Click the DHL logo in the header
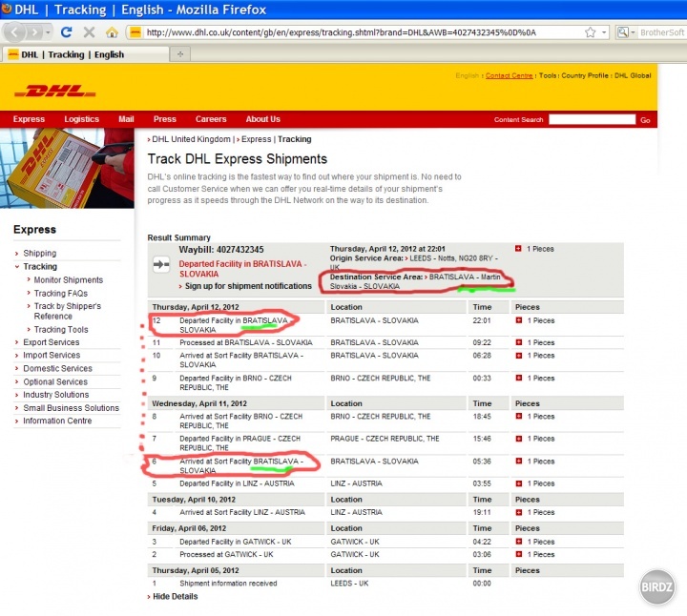Viewport: 687px width, 616px height. [x=54, y=92]
